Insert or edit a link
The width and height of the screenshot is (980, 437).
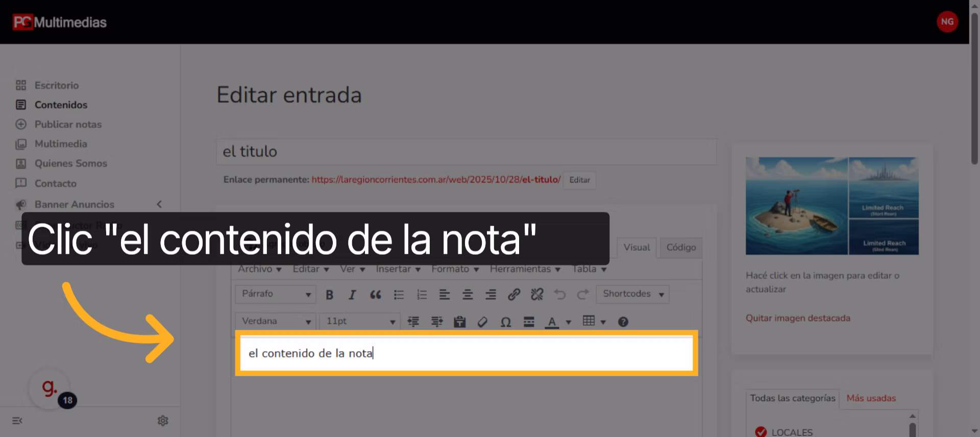click(513, 295)
